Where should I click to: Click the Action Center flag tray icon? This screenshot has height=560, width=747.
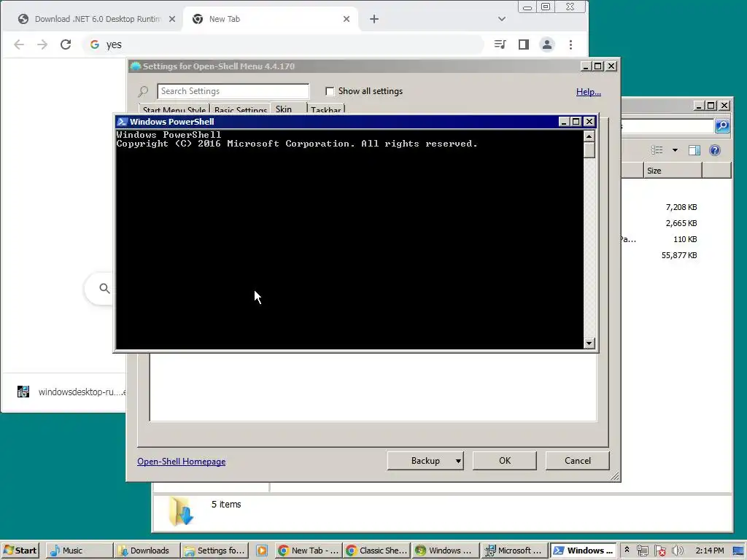pyautogui.click(x=660, y=551)
